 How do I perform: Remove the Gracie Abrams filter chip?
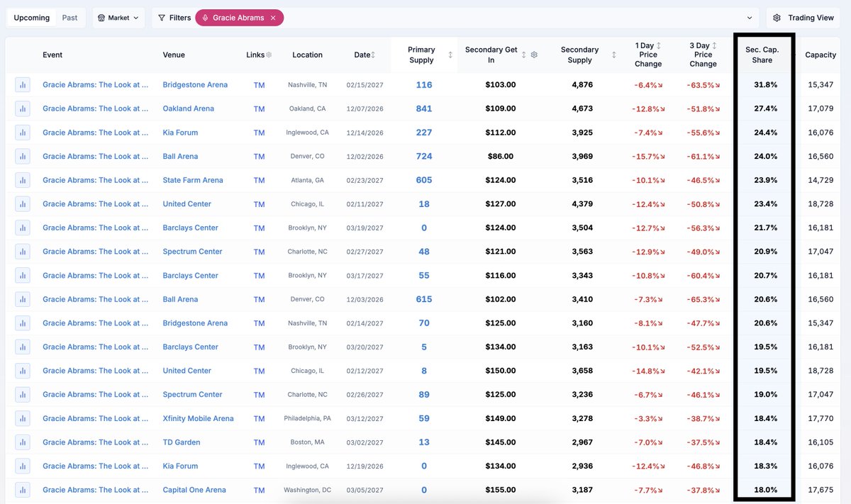[273, 18]
